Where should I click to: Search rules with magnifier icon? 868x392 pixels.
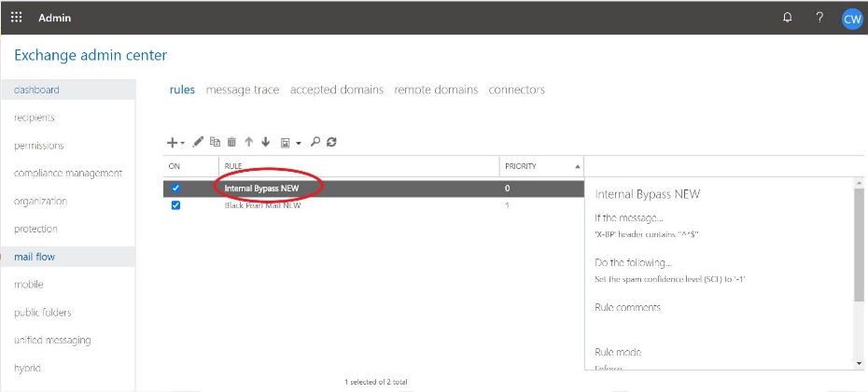[x=315, y=142]
